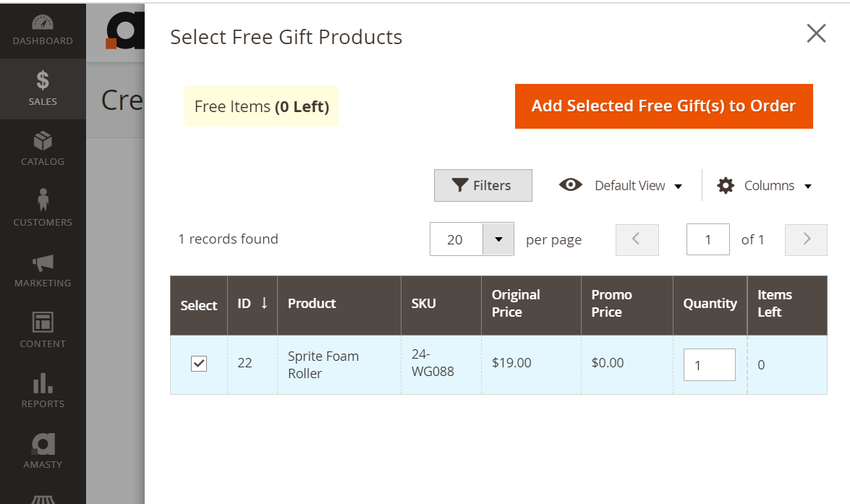Sort table by ID column header
850x504 pixels.
point(252,304)
